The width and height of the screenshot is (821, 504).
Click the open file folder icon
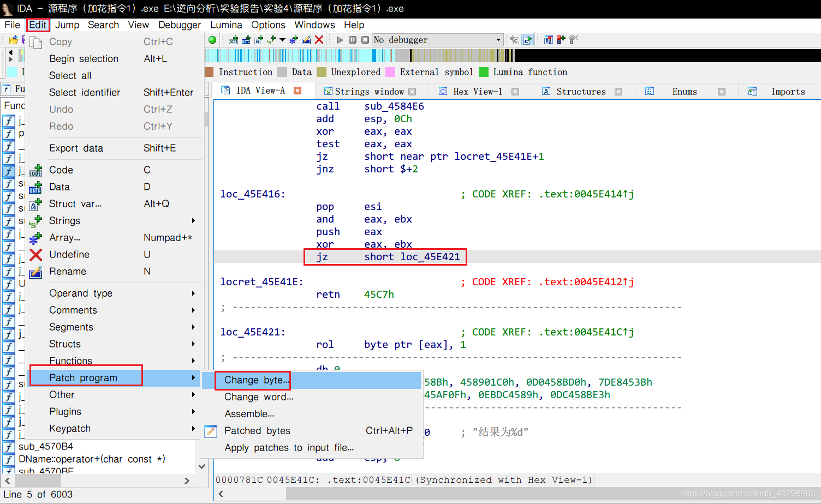(x=14, y=40)
